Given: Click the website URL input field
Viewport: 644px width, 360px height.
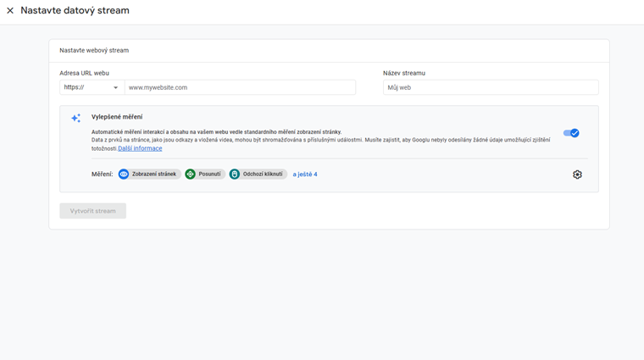Looking at the screenshot, I should click(x=240, y=87).
